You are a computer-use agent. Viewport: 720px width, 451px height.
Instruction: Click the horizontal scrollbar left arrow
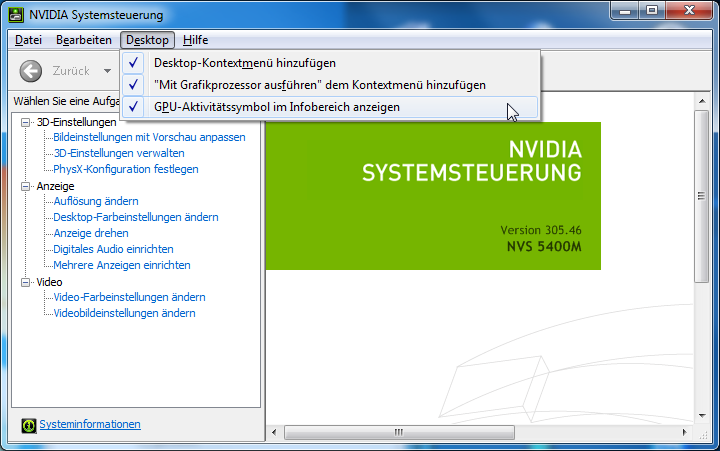pos(275,432)
